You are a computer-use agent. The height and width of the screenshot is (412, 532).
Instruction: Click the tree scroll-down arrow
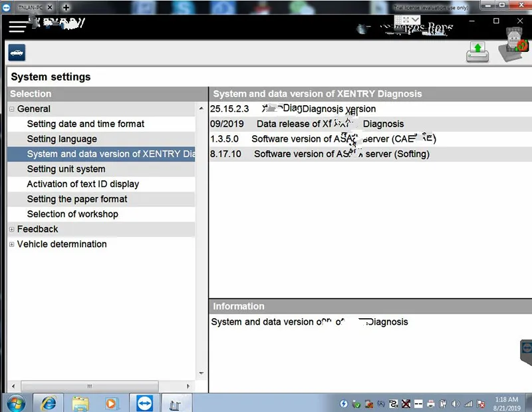[201, 373]
